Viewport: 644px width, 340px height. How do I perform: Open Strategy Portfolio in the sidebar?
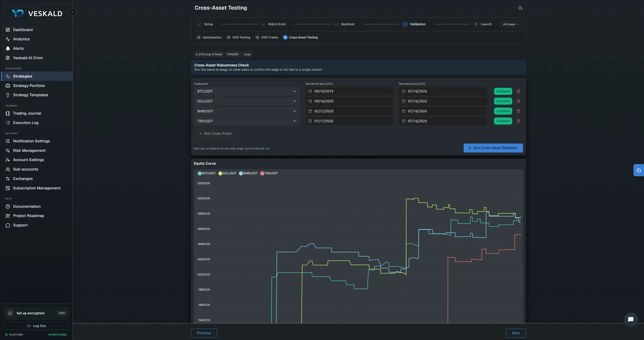tap(36, 86)
